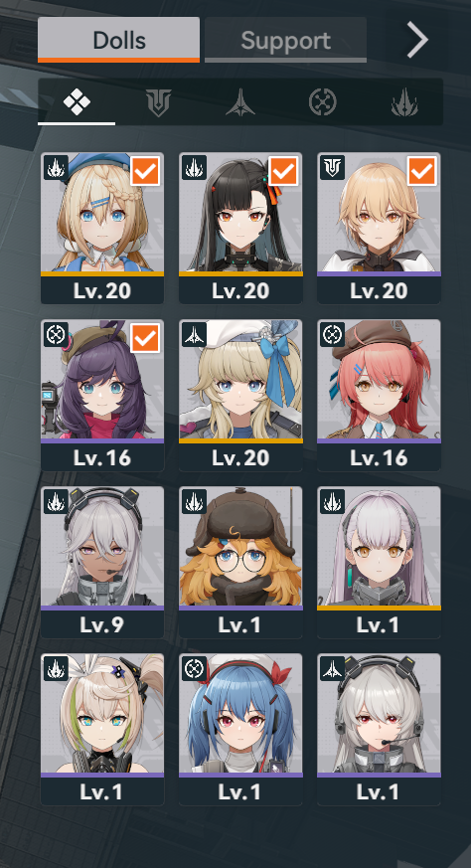Filter dolls by triple-spike class icon

[404, 103]
